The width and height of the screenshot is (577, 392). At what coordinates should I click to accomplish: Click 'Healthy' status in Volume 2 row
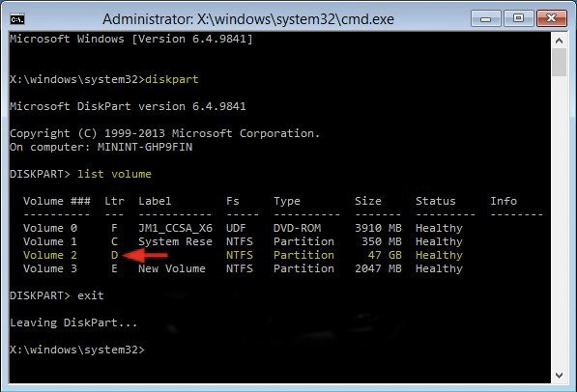point(439,255)
